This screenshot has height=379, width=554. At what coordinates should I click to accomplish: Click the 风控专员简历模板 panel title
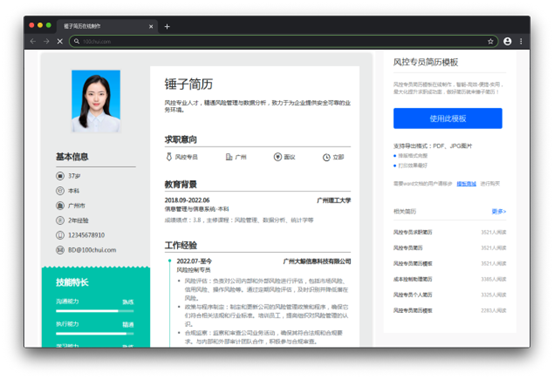click(426, 62)
